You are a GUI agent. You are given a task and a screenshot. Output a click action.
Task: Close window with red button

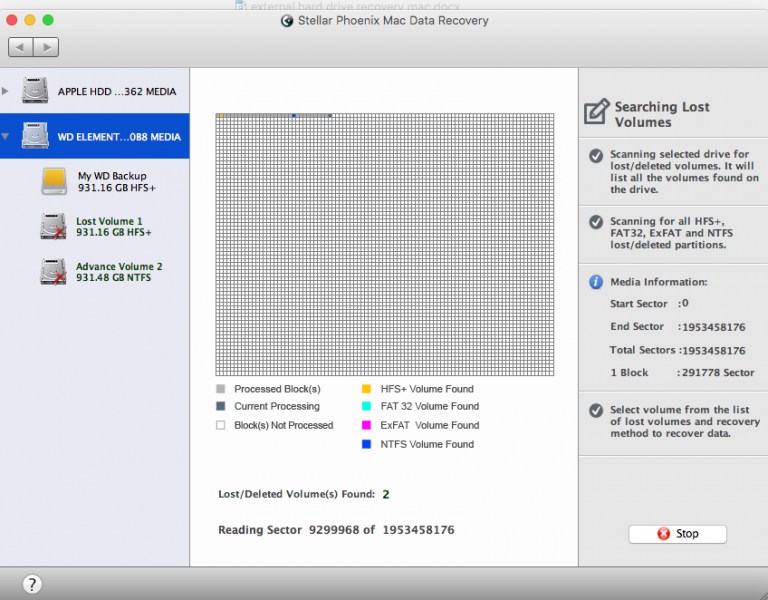[x=12, y=20]
